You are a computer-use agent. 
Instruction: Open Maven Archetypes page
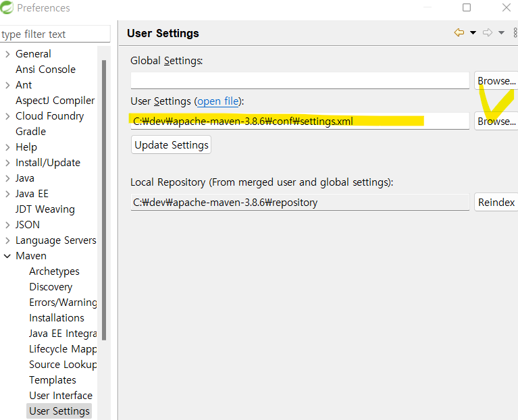54,271
